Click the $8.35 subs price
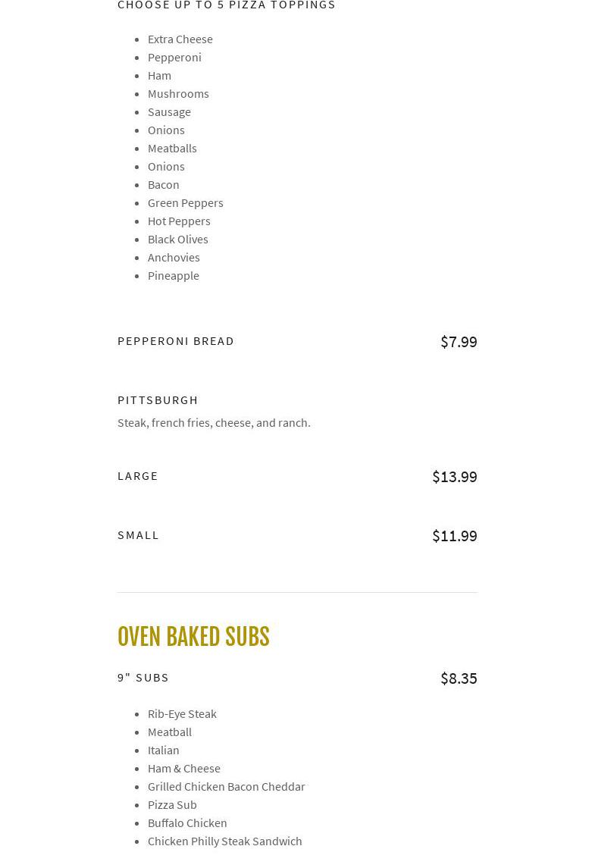The height and width of the screenshot is (868, 595). coord(459,678)
